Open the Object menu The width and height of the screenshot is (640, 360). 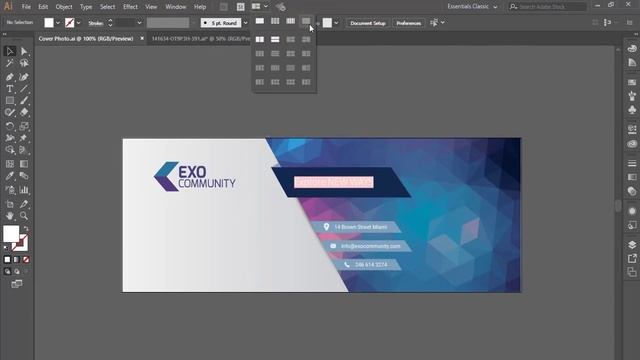pyautogui.click(x=64, y=7)
